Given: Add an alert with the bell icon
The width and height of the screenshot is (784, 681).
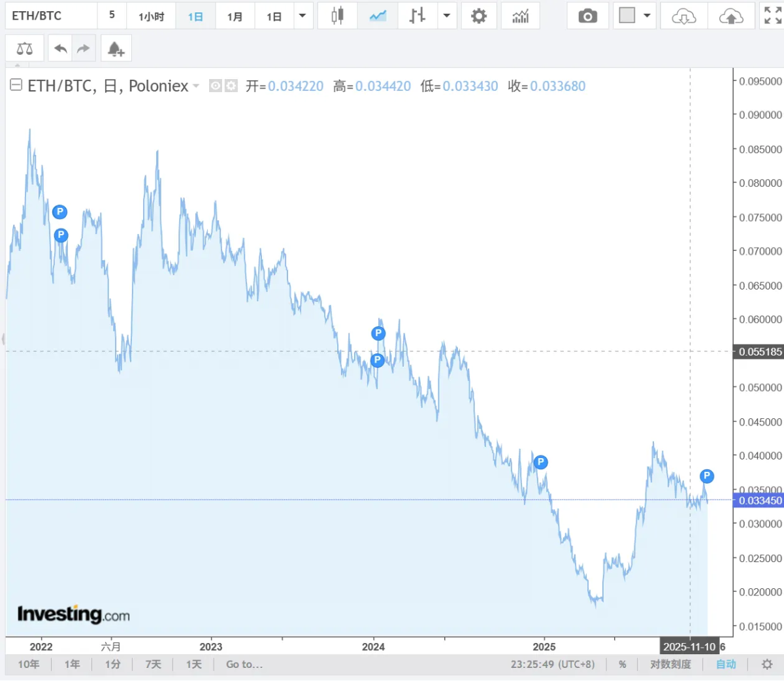Looking at the screenshot, I should [x=116, y=48].
